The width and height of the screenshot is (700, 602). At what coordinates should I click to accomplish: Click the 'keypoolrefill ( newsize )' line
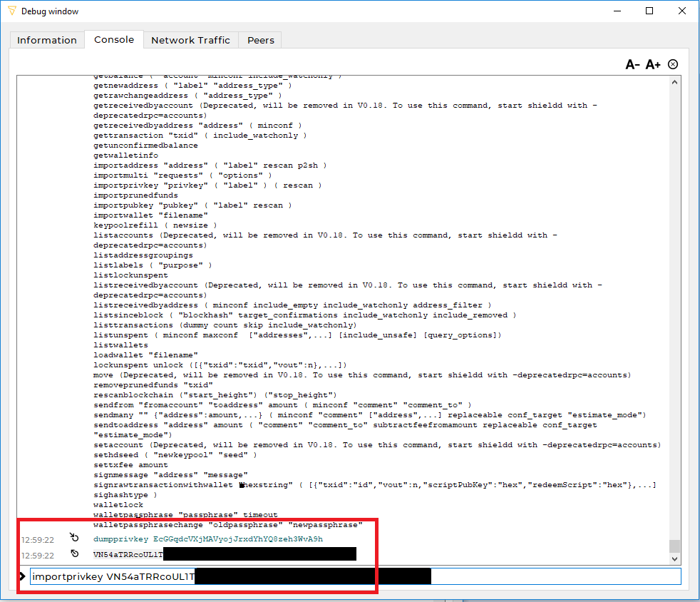[155, 225]
